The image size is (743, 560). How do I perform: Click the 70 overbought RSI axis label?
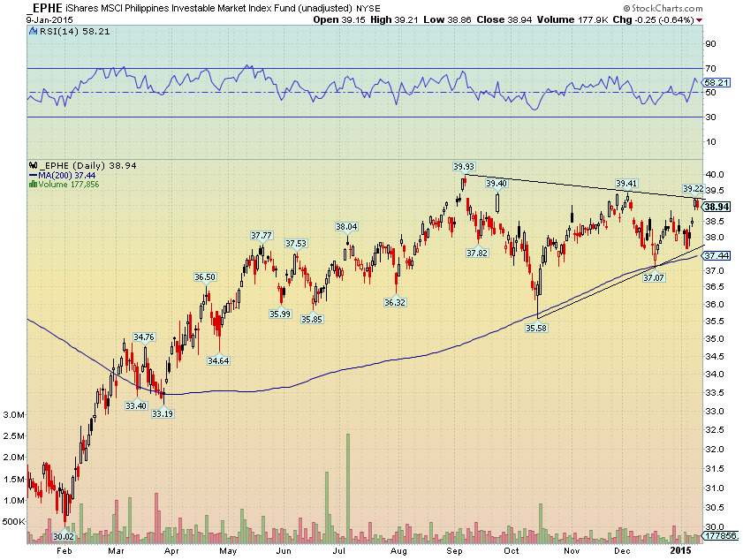click(711, 69)
